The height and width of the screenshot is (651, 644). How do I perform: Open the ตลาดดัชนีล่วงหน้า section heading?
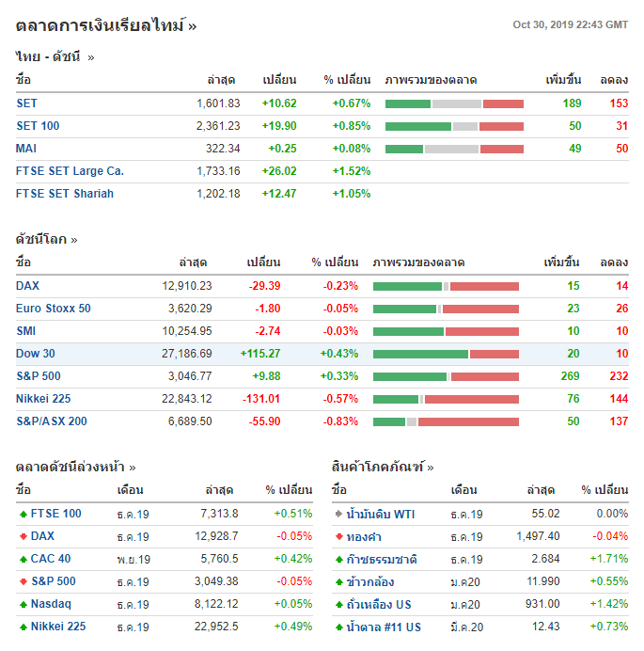point(75,467)
